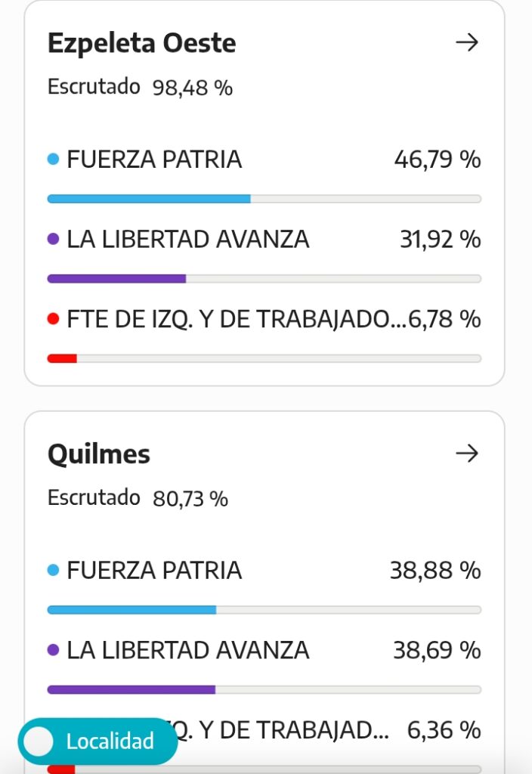The image size is (532, 774).
Task: Click Escrutado 98,48 % text
Action: [x=140, y=88]
